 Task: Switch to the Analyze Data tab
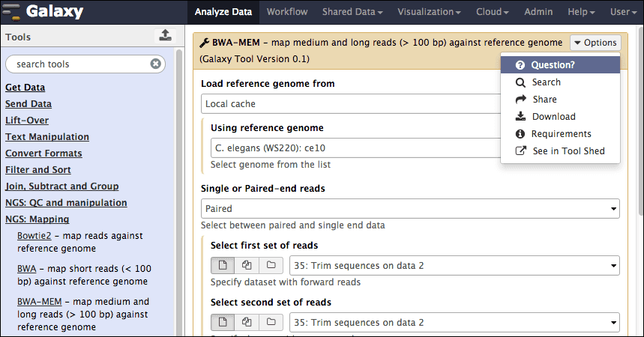pos(223,12)
